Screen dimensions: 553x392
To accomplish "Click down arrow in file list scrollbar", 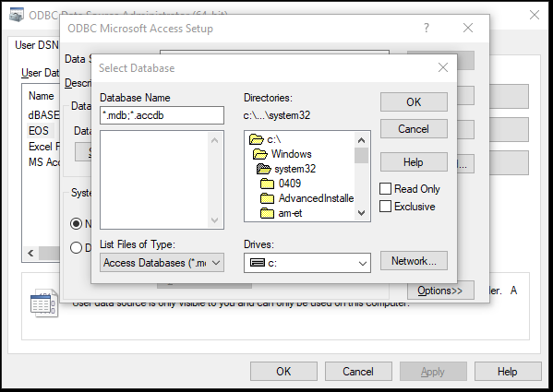I will [x=214, y=220].
